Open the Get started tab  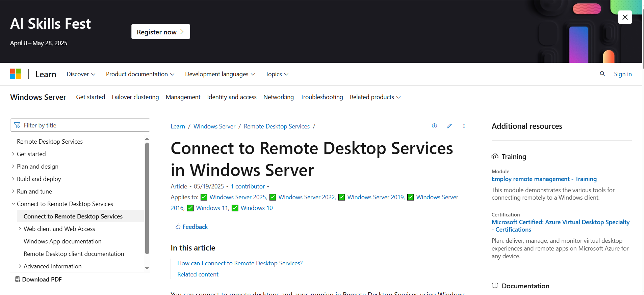tap(91, 97)
